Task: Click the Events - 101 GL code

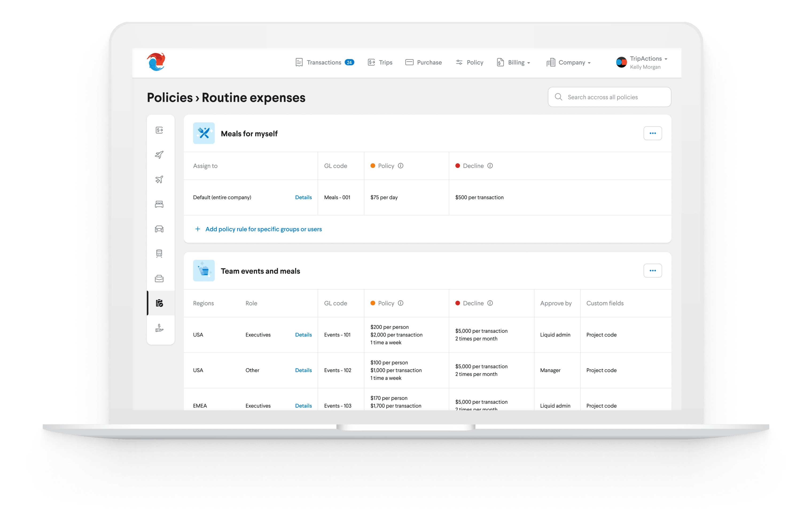Action: (x=338, y=335)
